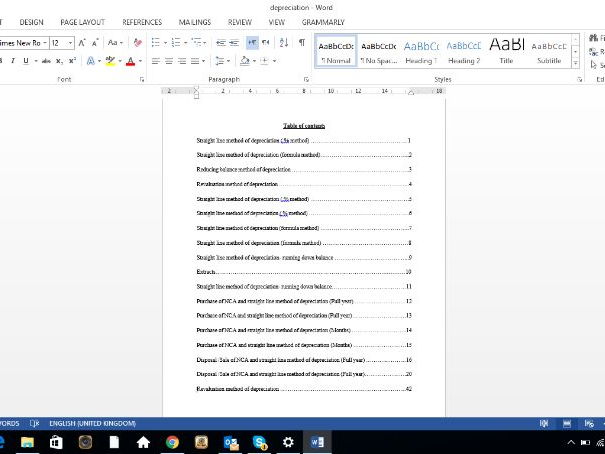The image size is (605, 454).
Task: Click the red font color swatch
Action: 130,62
